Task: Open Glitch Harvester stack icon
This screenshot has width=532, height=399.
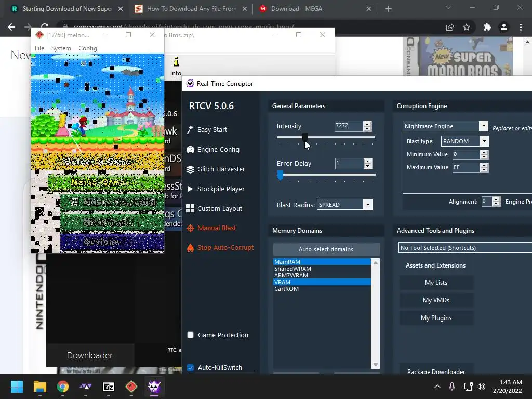Action: (x=190, y=169)
